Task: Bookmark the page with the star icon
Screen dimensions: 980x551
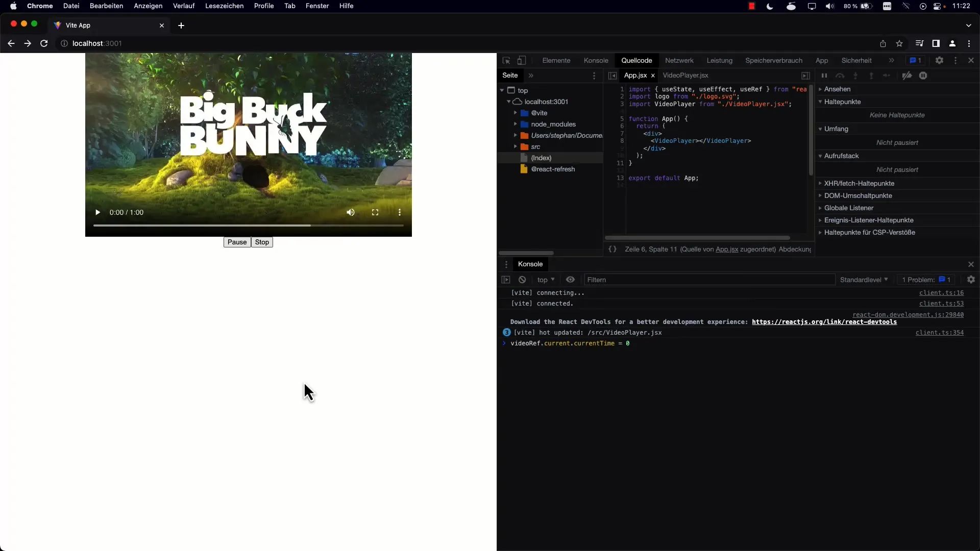Action: (899, 43)
